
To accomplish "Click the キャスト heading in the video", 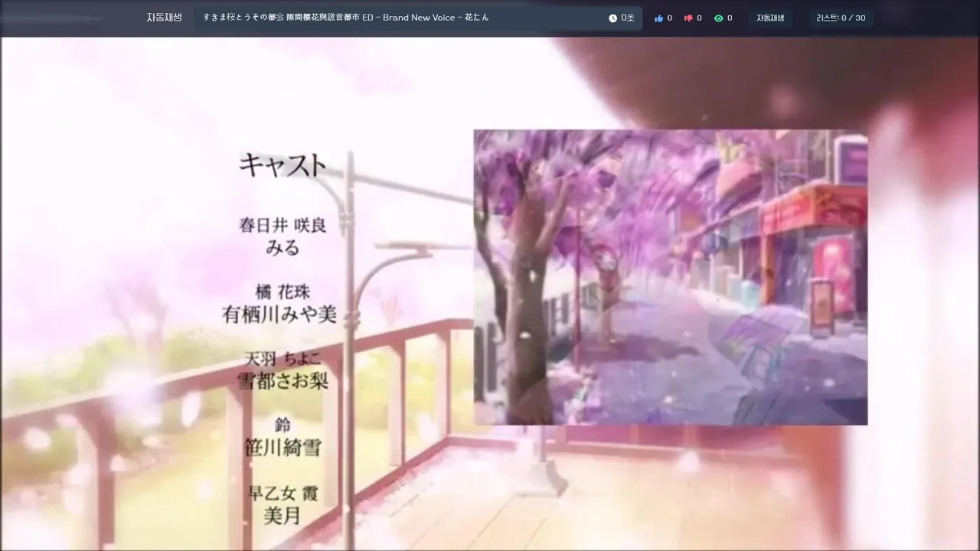I will point(283,165).
